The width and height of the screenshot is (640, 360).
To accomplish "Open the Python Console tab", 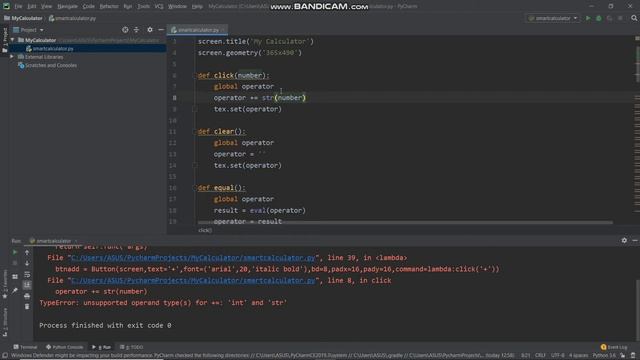I will click(64, 347).
